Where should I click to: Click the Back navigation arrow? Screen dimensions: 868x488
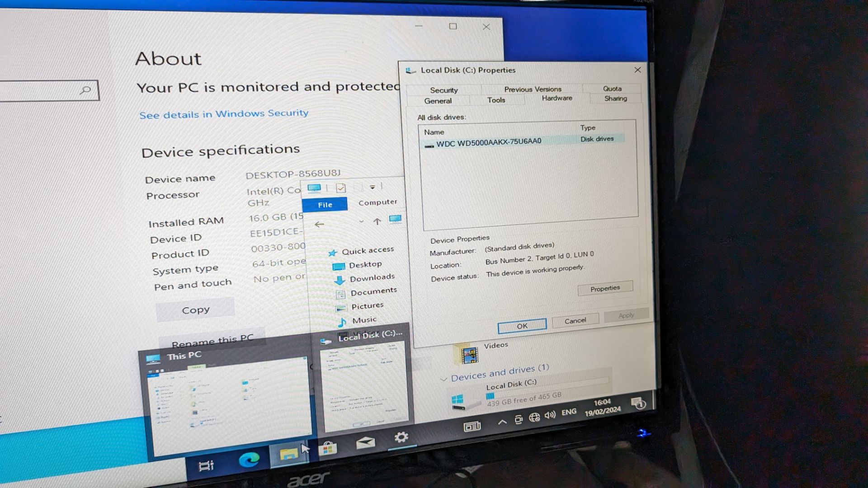320,223
